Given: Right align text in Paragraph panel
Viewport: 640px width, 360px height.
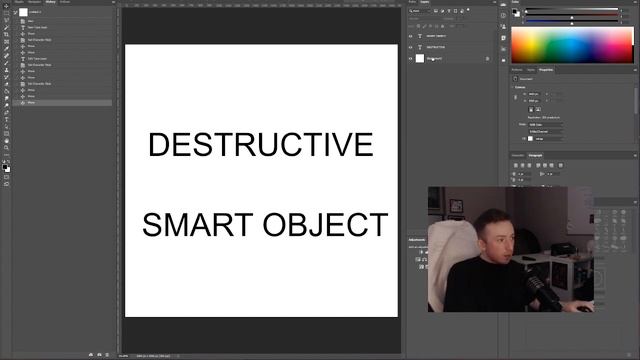Looking at the screenshot, I should click(x=529, y=165).
